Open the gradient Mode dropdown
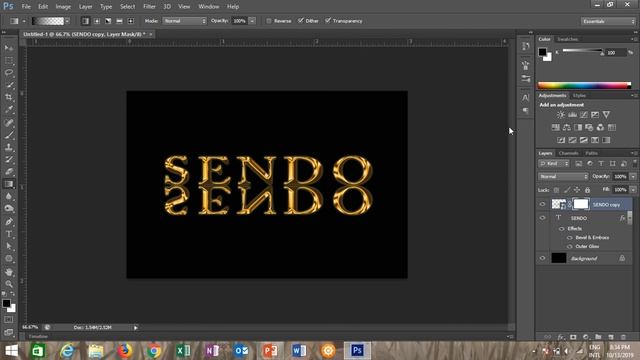The image size is (640, 360). click(184, 21)
